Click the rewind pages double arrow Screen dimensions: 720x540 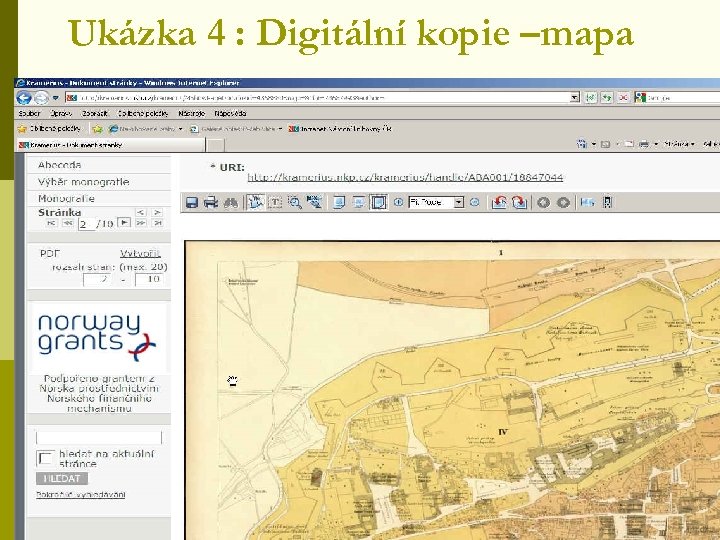point(68,223)
